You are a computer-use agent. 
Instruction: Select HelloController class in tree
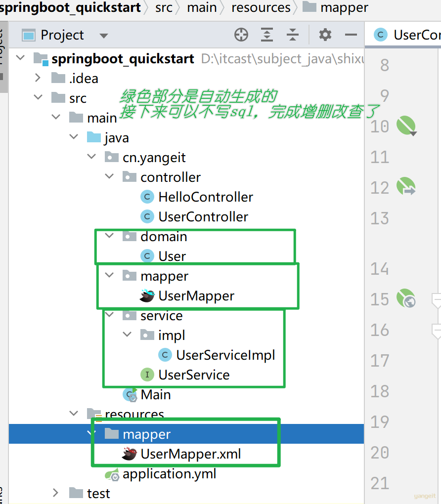click(x=206, y=197)
